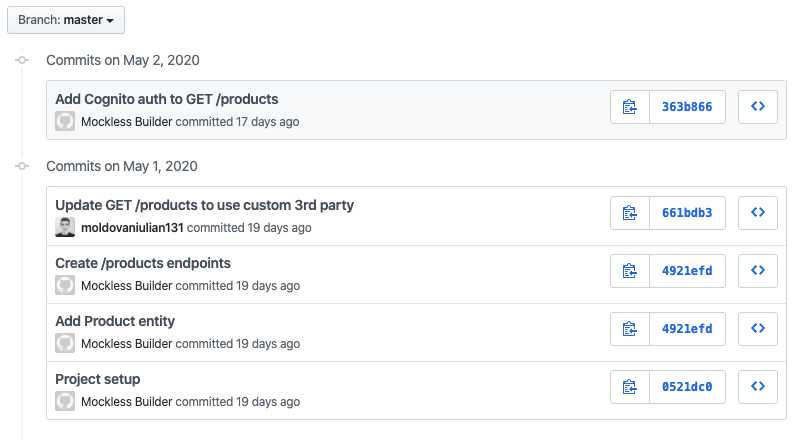Browse repository at commit 363b866

(758, 107)
